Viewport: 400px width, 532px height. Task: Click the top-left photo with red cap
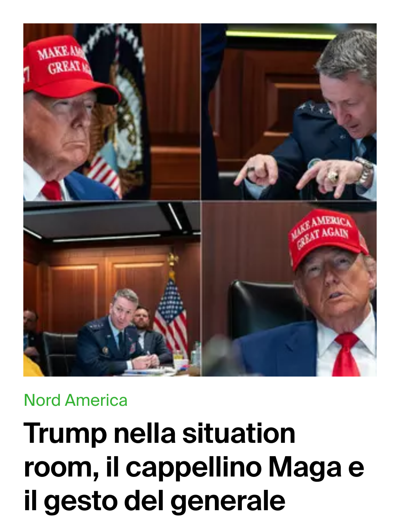[x=111, y=111]
